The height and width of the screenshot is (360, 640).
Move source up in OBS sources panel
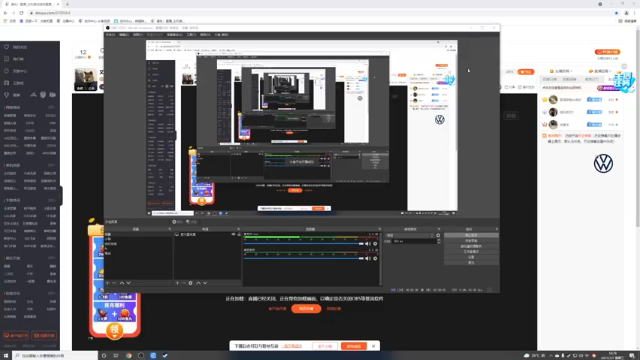tap(198, 283)
